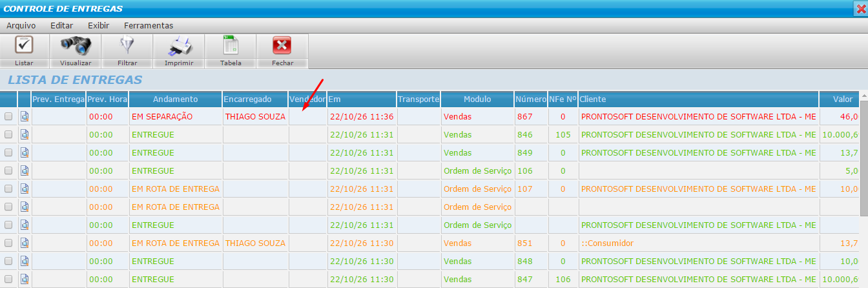
Task: Open document icon for order 106 row
Action: point(25,171)
